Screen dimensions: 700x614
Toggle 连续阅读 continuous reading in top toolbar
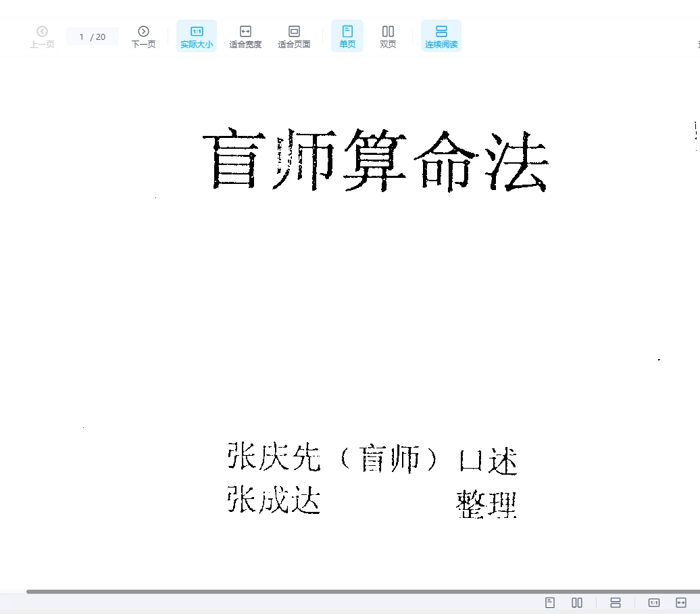(x=441, y=37)
